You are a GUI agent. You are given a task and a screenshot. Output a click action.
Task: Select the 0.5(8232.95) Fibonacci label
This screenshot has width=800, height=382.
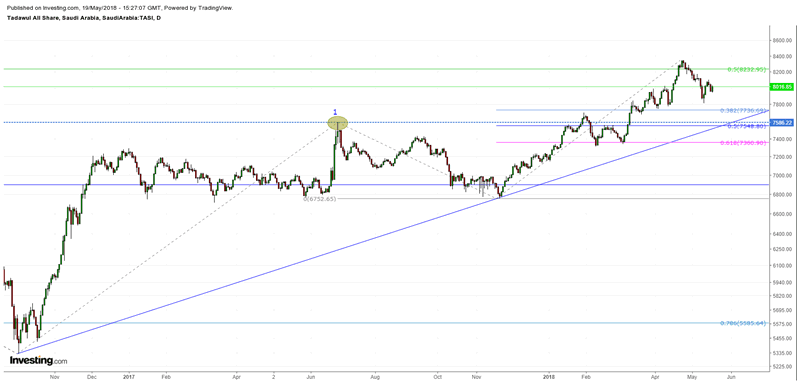[746, 69]
